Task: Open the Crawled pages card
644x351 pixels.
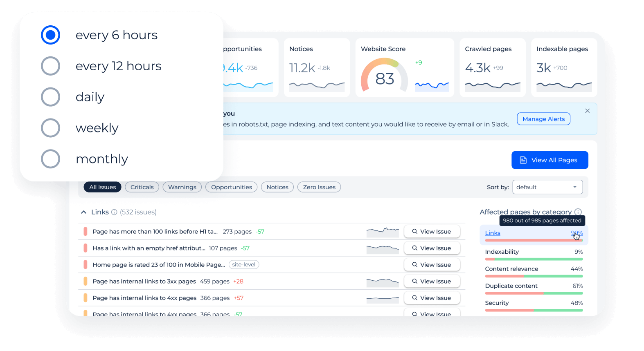Action: tap(493, 68)
